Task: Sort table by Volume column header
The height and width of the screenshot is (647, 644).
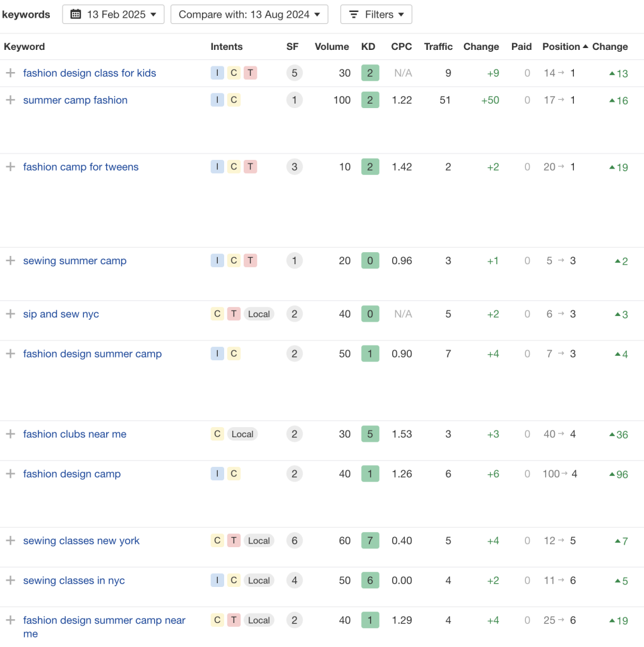Action: point(331,47)
